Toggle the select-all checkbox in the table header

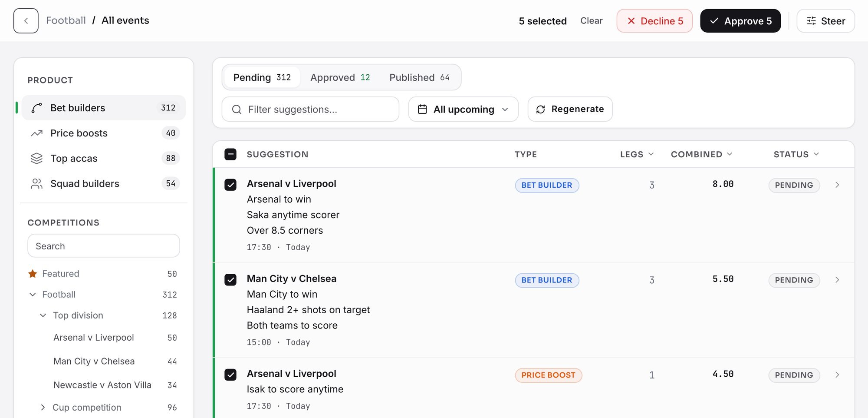point(230,154)
